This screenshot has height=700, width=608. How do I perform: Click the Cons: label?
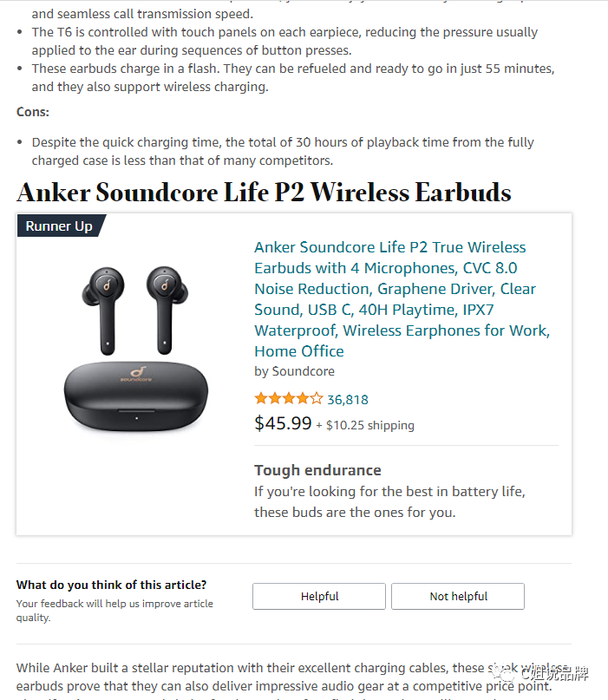point(33,112)
